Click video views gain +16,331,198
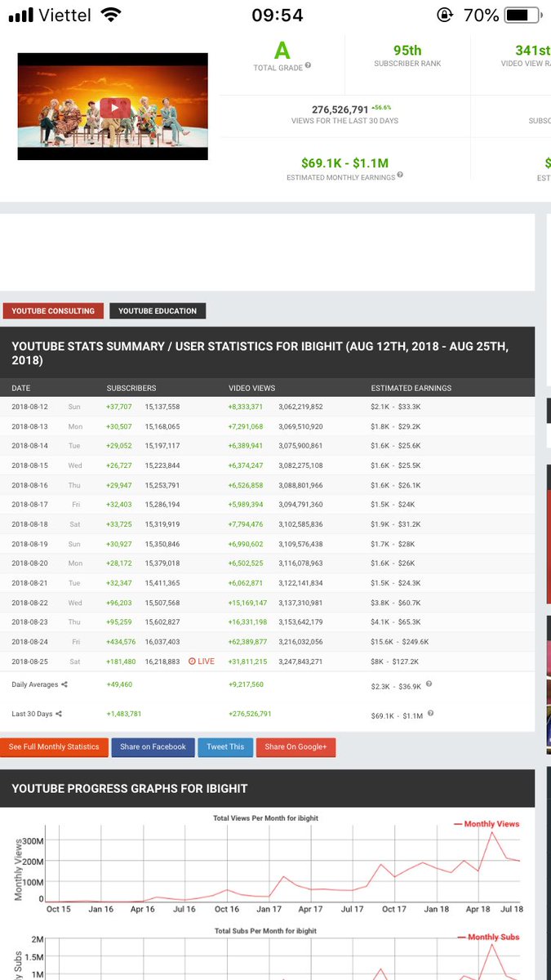Image resolution: width=551 pixels, height=980 pixels. pyautogui.click(x=246, y=622)
